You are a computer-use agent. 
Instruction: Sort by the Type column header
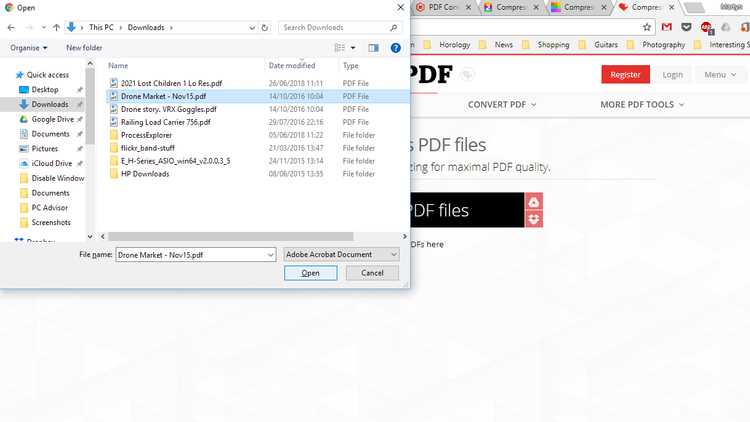[x=351, y=66]
